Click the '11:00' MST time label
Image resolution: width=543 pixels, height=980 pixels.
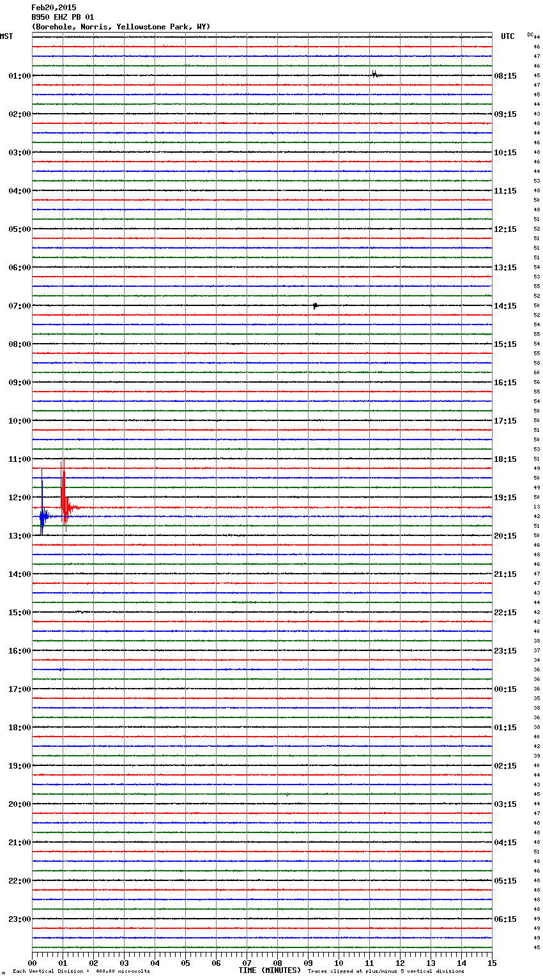click(20, 459)
